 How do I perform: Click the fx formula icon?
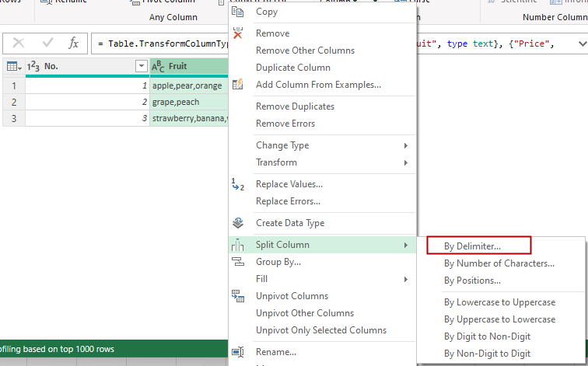pos(73,44)
